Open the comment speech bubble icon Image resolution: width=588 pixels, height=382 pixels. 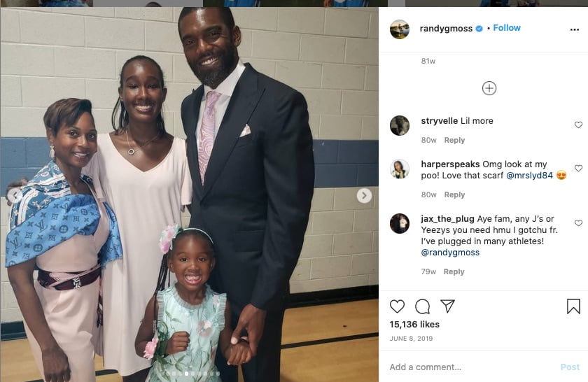423,306
